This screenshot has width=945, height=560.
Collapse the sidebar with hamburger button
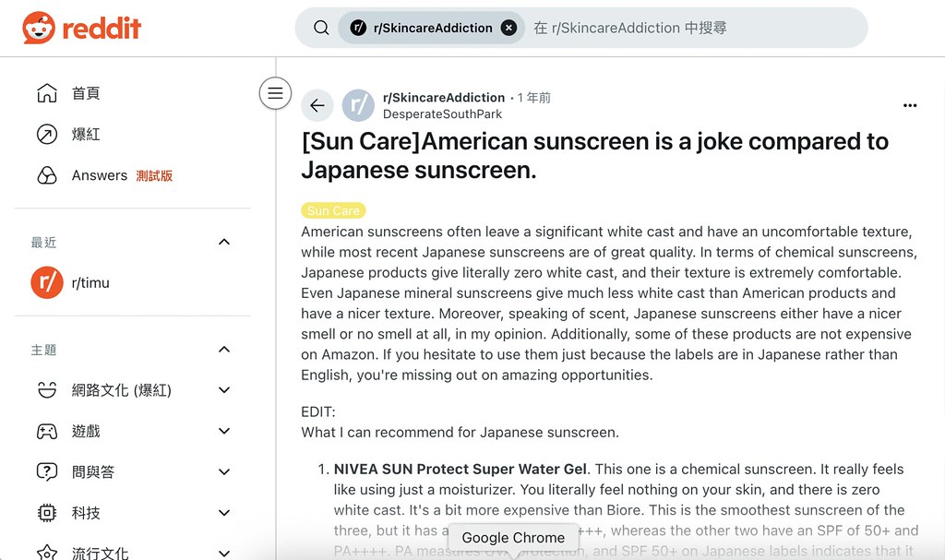click(x=275, y=93)
